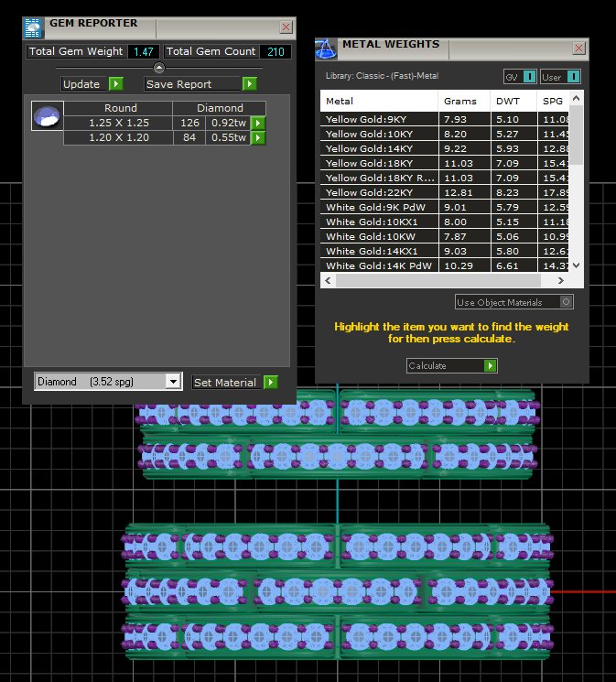Click the Save Report button
The width and height of the screenshot is (616, 682).
coord(193,84)
